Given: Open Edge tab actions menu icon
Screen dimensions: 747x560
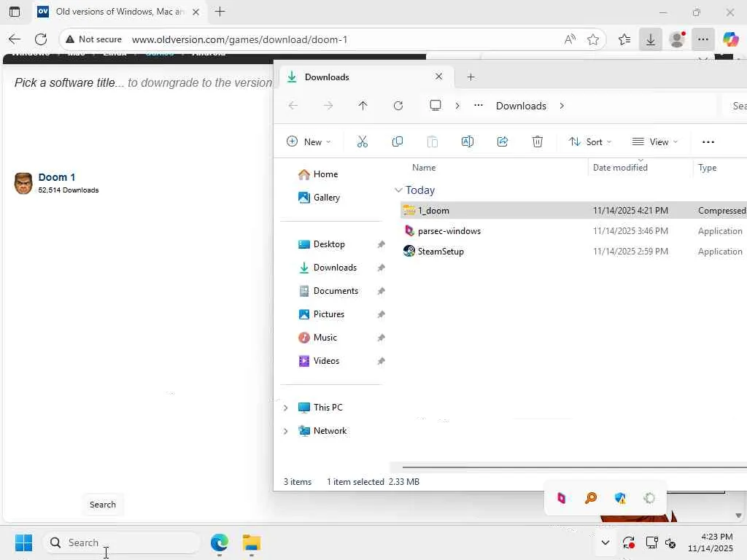Looking at the screenshot, I should click(x=15, y=12).
